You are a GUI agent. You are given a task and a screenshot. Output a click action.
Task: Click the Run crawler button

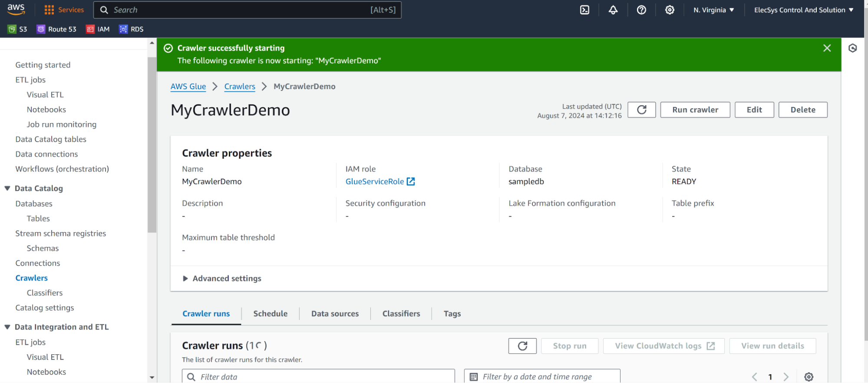[x=695, y=110]
